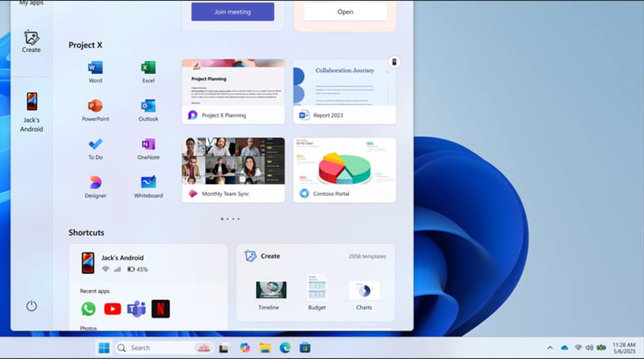Select the Timeline template
Viewport: 644px width, 359px height.
[x=271, y=296]
